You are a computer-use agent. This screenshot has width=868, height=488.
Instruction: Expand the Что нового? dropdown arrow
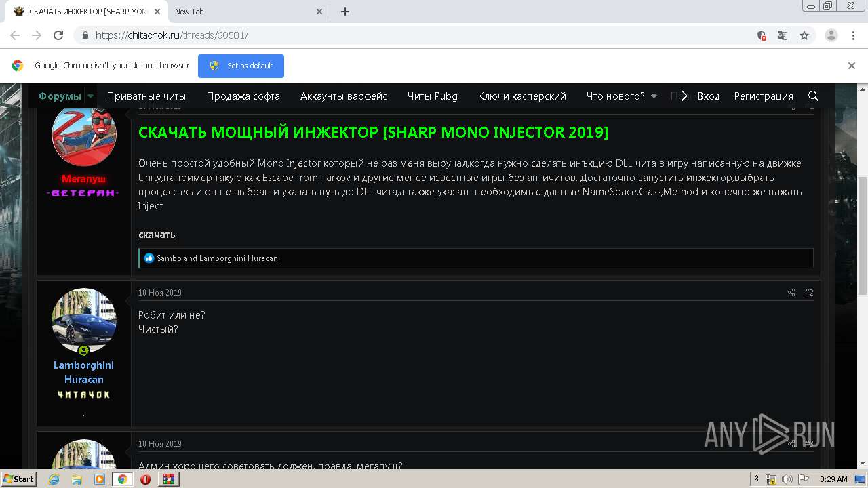[x=654, y=96]
